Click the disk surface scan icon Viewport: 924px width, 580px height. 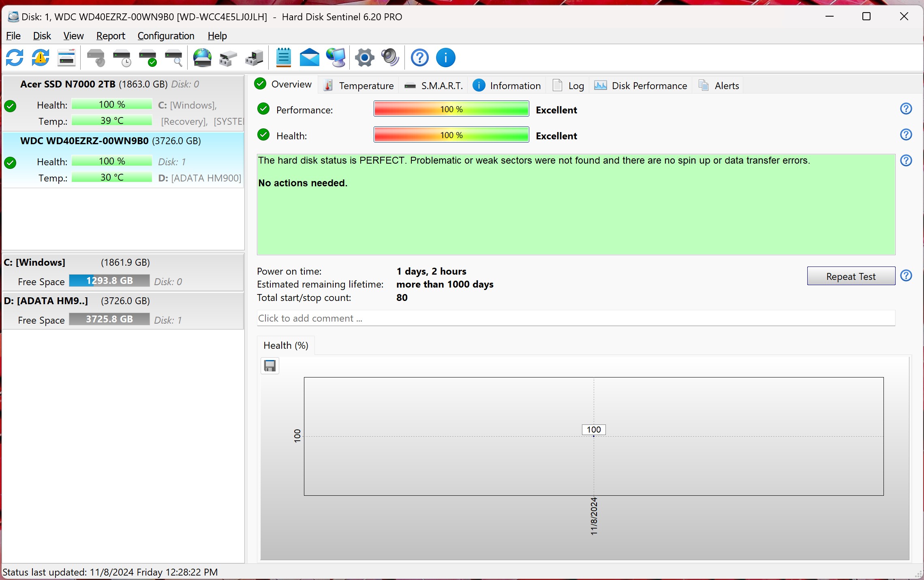click(x=175, y=58)
